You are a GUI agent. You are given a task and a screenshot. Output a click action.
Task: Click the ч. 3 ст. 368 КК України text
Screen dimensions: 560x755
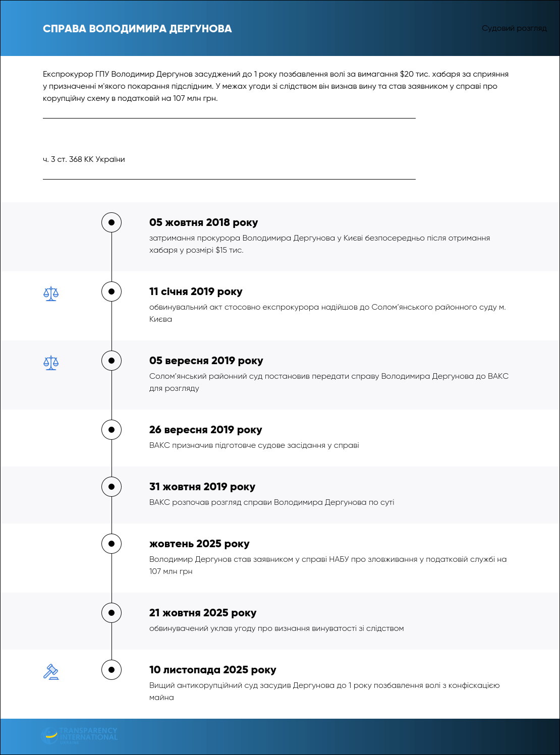[84, 159]
